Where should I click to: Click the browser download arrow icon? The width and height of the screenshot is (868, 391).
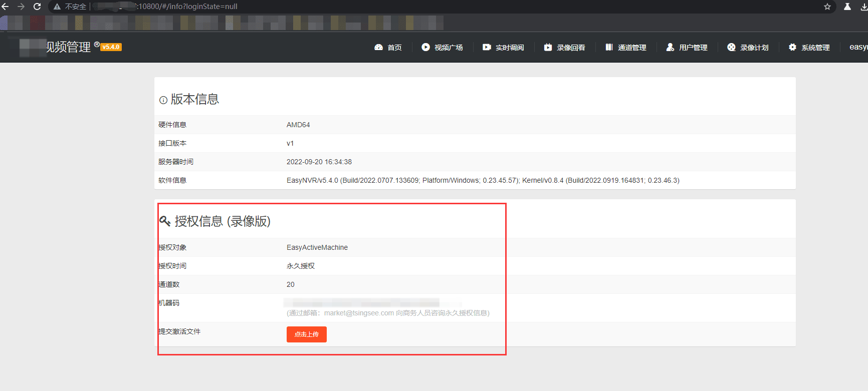pyautogui.click(x=864, y=7)
